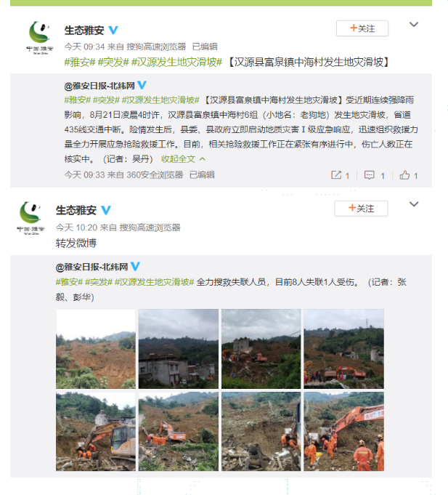Open the @雅安日报-北纬网 profile link in the second post
The image size is (448, 495).
tap(91, 267)
